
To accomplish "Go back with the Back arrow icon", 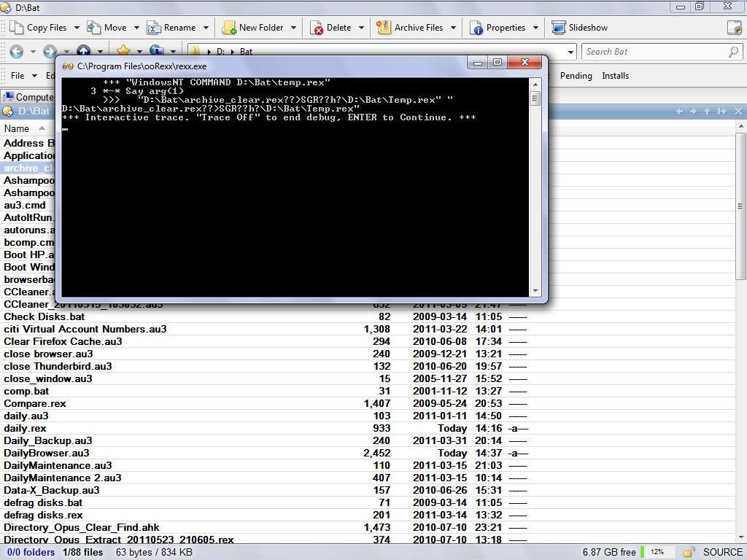I will tap(16, 51).
